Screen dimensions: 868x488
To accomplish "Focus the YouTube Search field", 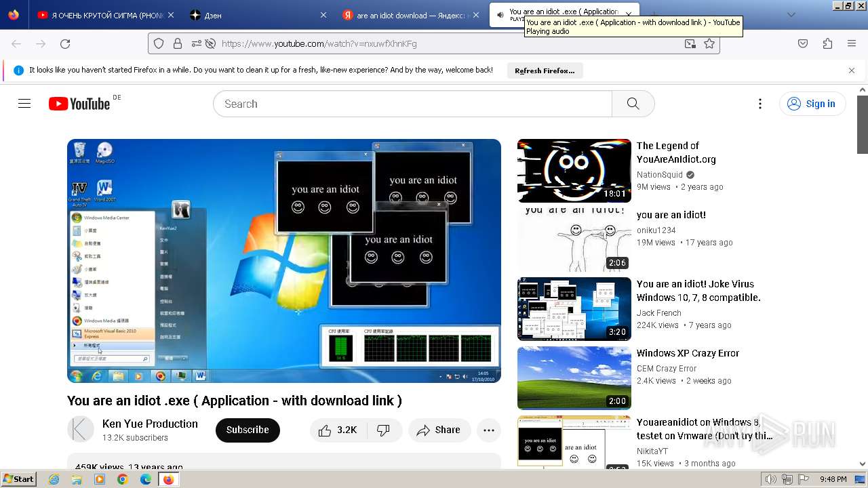I will tap(412, 104).
